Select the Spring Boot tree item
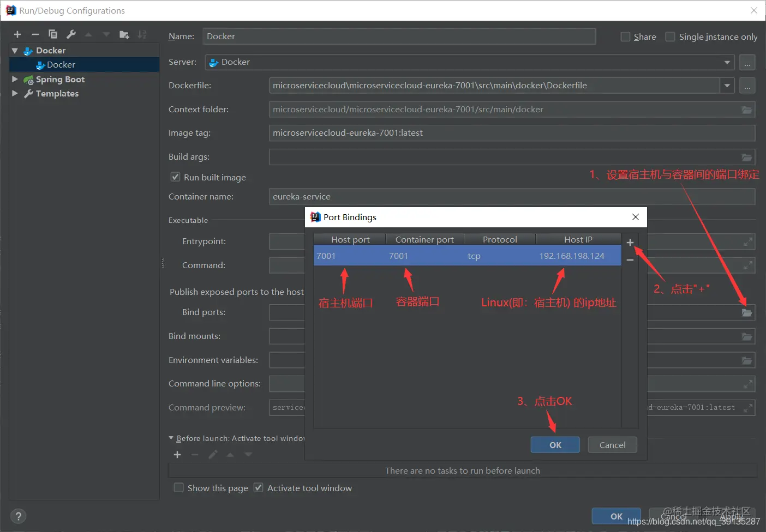 point(60,79)
